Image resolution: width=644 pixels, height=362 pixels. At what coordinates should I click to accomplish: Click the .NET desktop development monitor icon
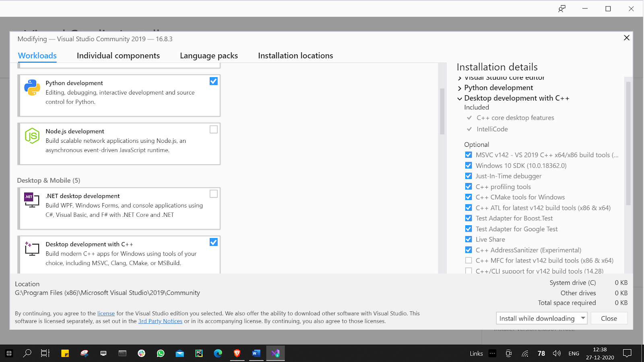(32, 200)
